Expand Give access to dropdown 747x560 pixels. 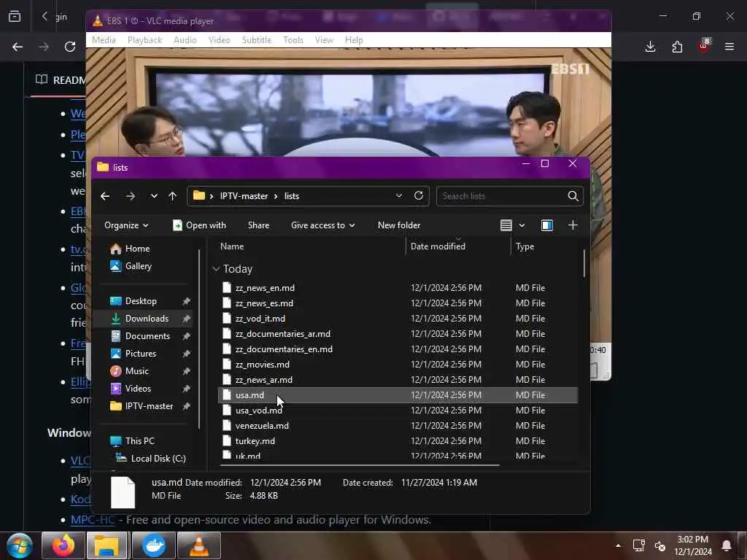(323, 225)
